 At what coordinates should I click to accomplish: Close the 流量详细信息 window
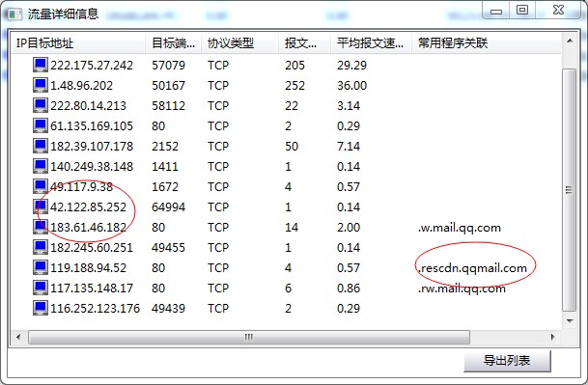(558, 10)
